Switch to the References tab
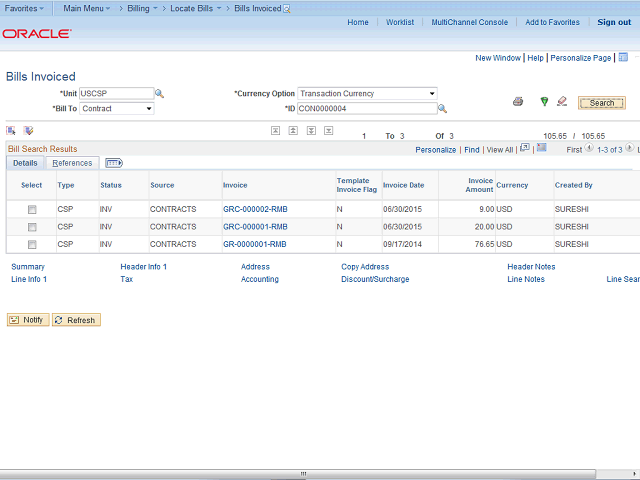Image resolution: width=640 pixels, height=480 pixels. [x=72, y=163]
